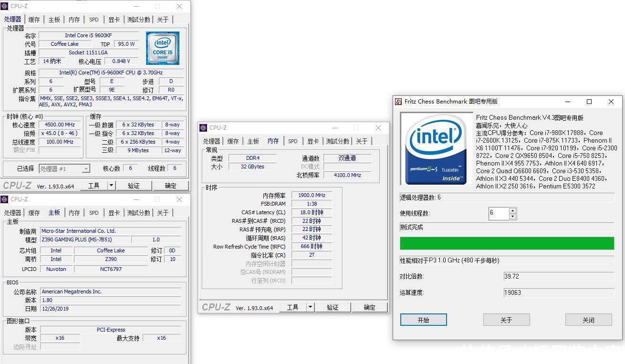Increase thread count with up stepper arrow

[513, 210]
